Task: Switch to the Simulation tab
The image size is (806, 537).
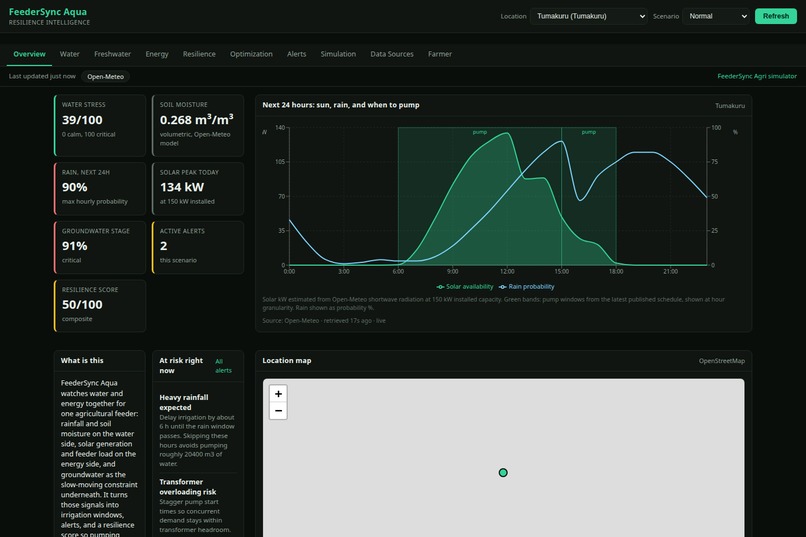Action: coord(338,54)
